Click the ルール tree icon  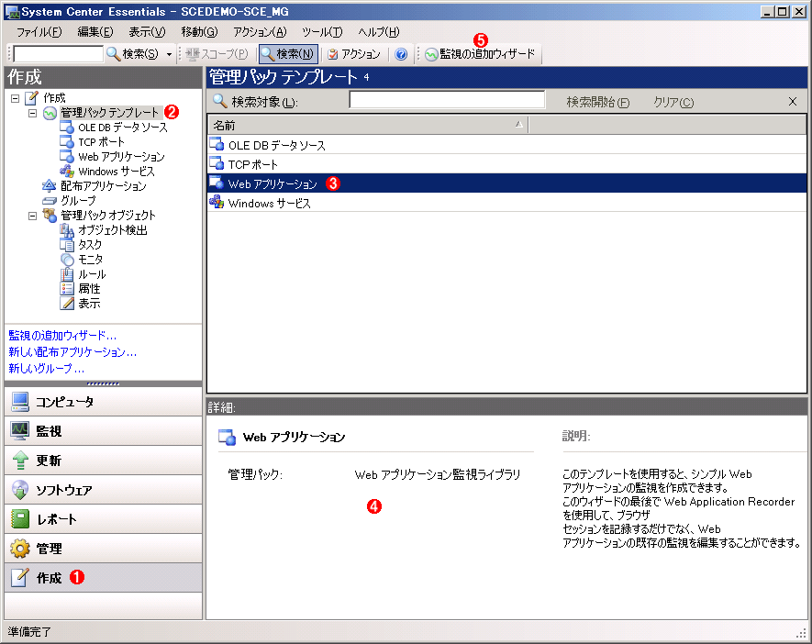click(x=67, y=274)
